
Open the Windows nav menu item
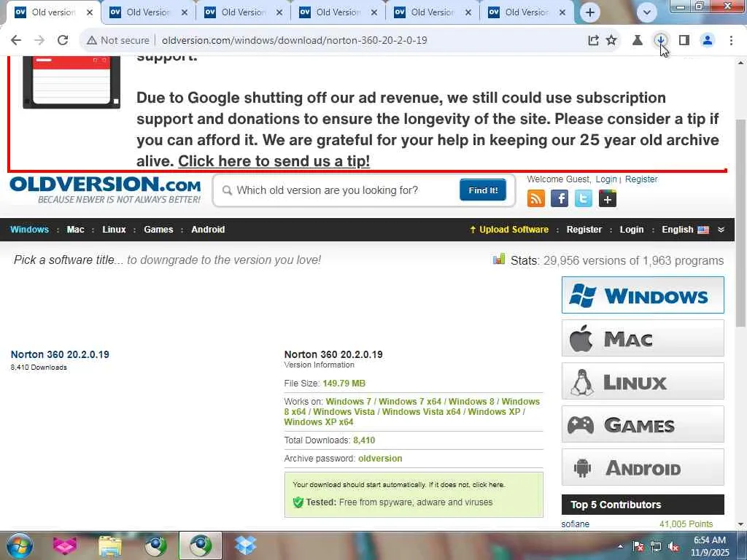point(29,230)
